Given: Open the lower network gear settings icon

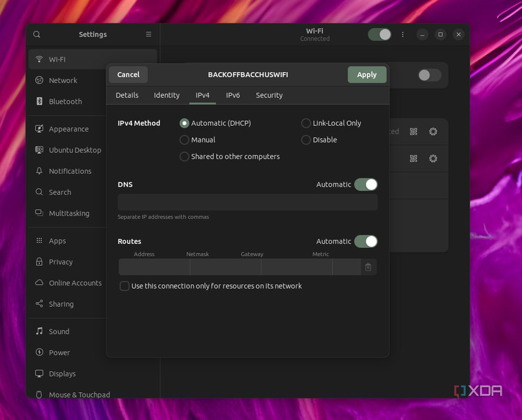Looking at the screenshot, I should (x=433, y=158).
